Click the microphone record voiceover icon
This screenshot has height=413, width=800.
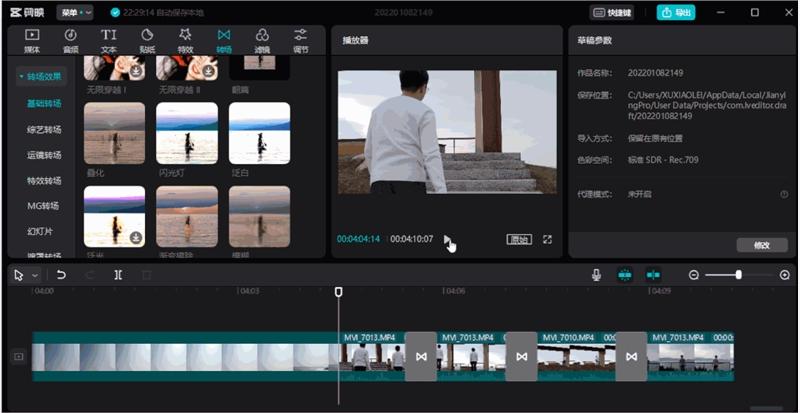pos(596,275)
